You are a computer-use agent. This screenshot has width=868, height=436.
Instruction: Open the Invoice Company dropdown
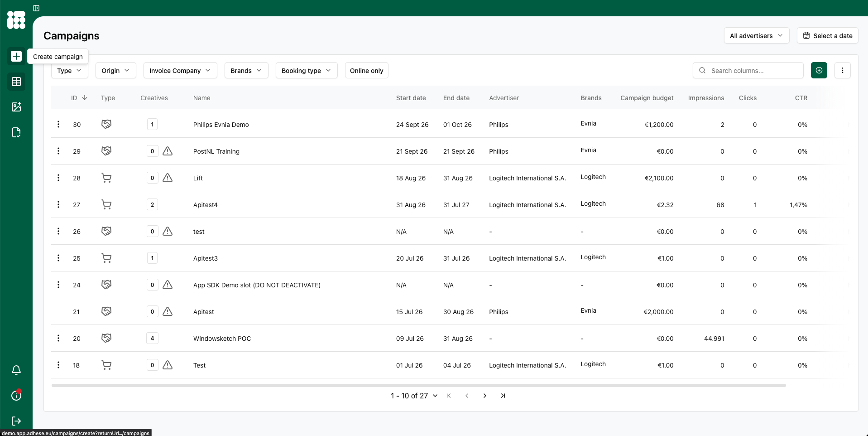[180, 70]
